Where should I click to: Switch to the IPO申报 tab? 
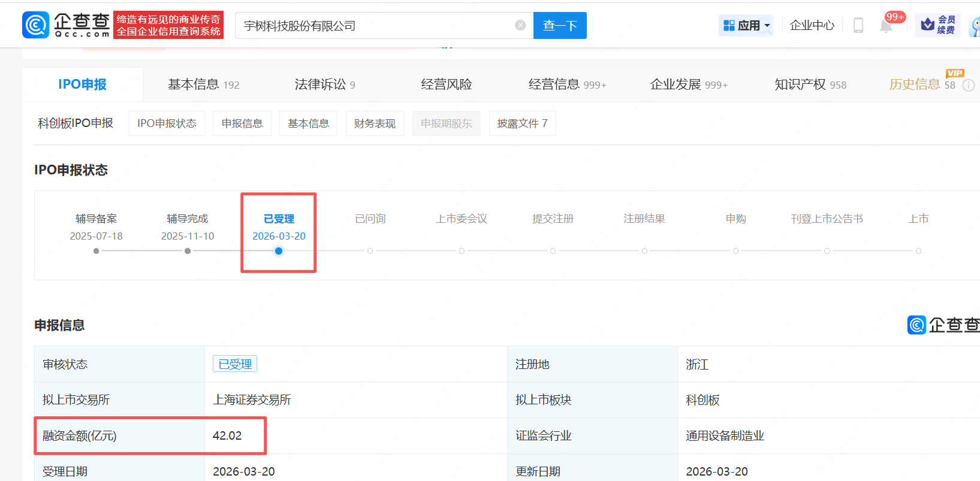[83, 84]
